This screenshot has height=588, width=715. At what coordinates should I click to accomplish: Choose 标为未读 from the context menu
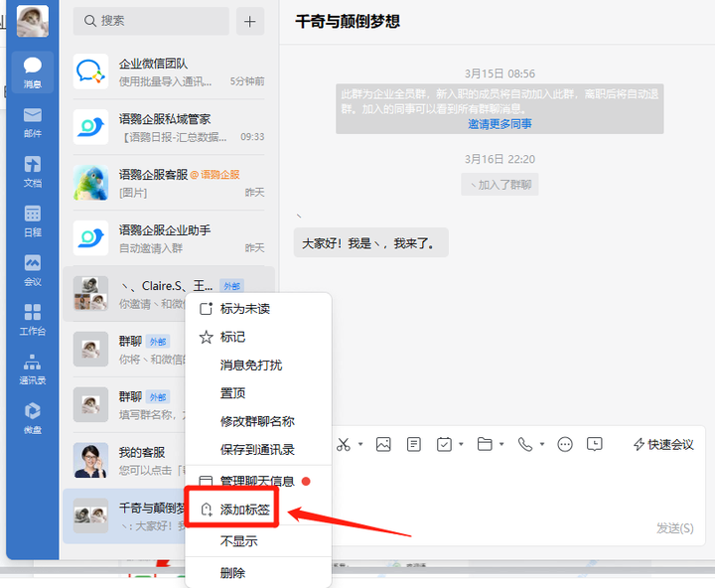[x=244, y=309]
